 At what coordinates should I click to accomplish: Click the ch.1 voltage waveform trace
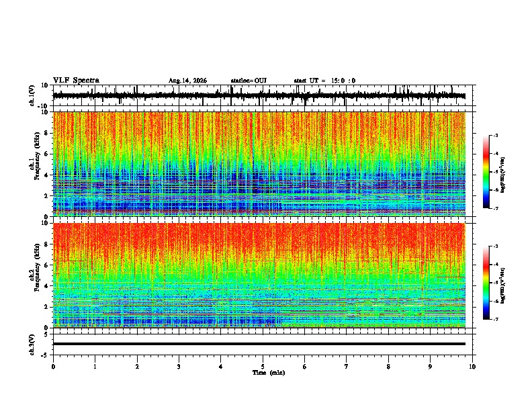259,96
